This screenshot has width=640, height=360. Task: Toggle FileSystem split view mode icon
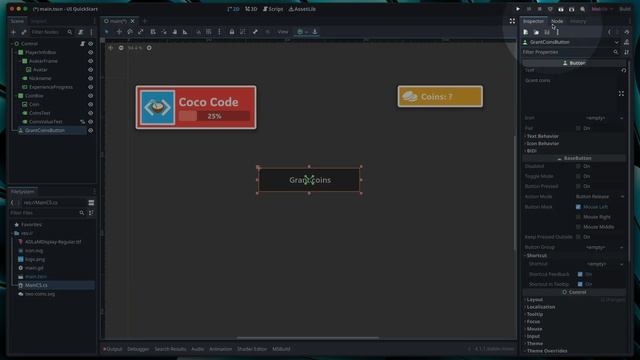(x=91, y=202)
